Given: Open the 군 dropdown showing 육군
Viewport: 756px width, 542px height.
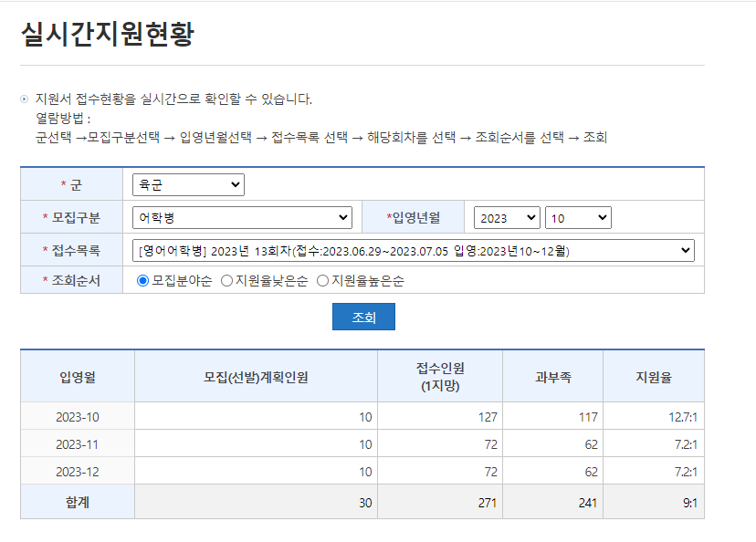Looking at the screenshot, I should (x=188, y=184).
